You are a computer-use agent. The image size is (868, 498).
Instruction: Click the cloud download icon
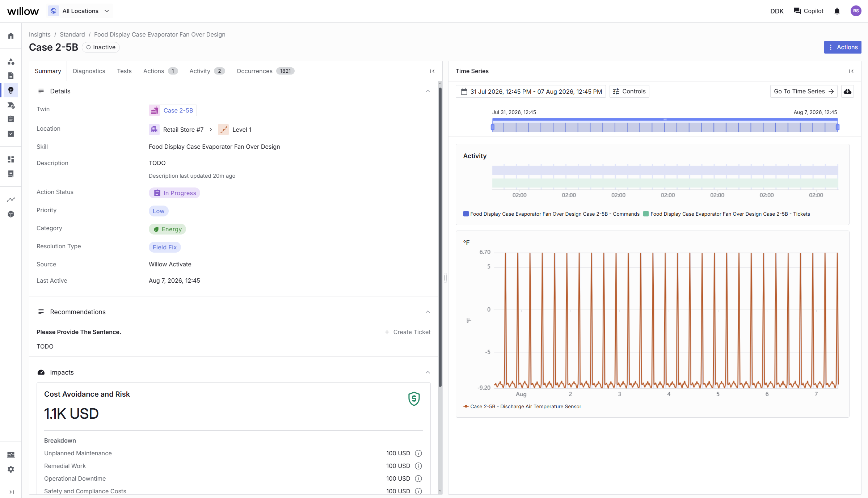pos(847,92)
